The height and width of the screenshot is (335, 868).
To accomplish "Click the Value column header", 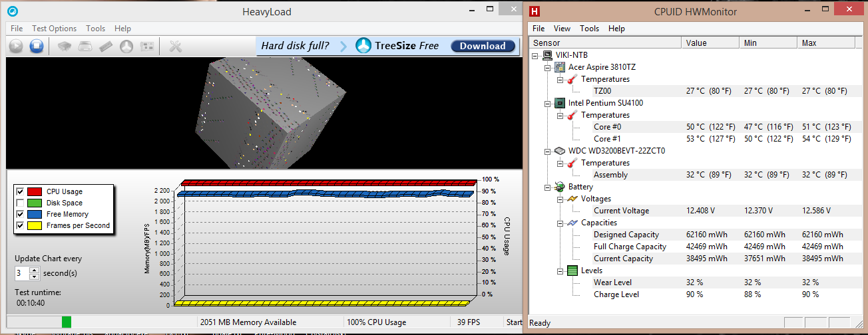I will (711, 43).
